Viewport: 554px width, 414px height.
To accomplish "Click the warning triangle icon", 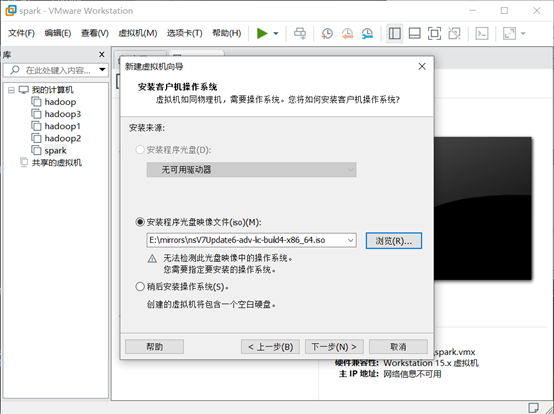I will pos(152,259).
